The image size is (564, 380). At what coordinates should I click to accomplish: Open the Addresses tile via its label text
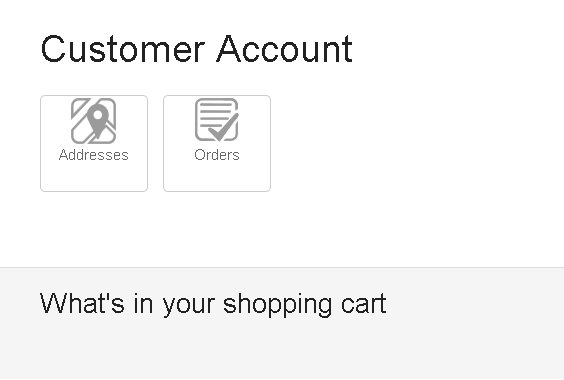pyautogui.click(x=94, y=155)
